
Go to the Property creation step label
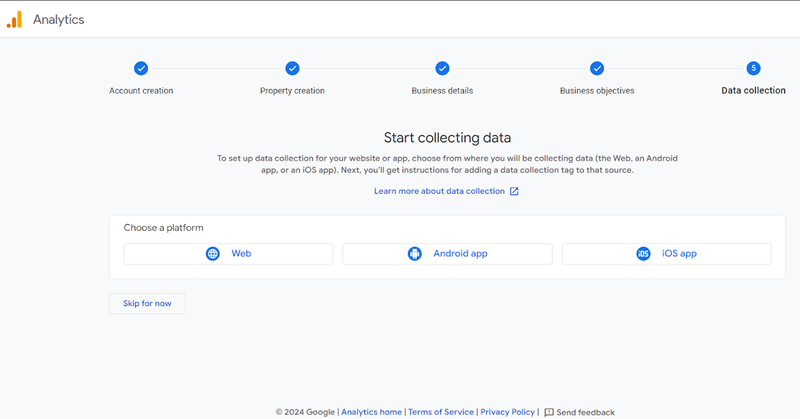[292, 90]
